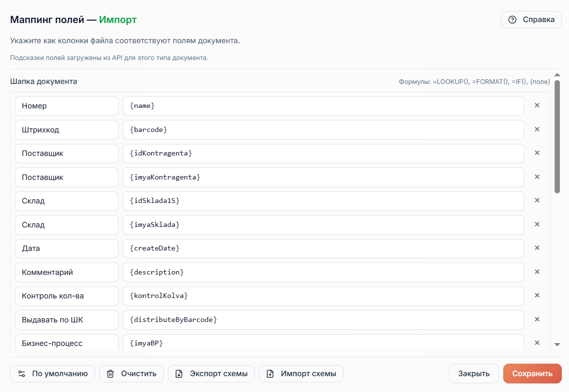Click the X beside {distributeByBarcode}
Screen dimensions: 569x392
click(x=537, y=320)
